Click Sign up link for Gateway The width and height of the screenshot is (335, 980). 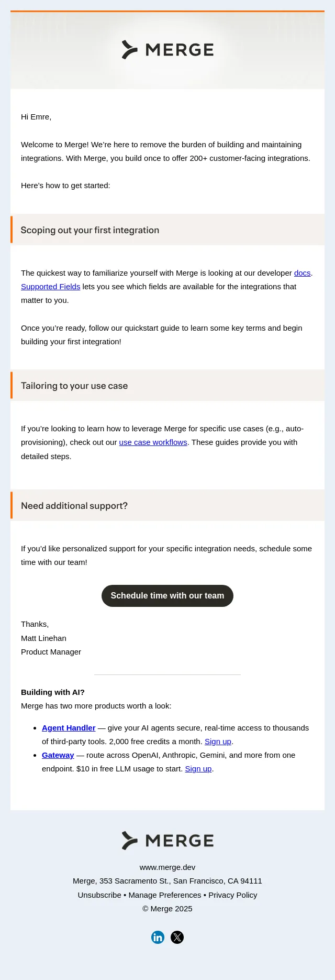tap(198, 769)
